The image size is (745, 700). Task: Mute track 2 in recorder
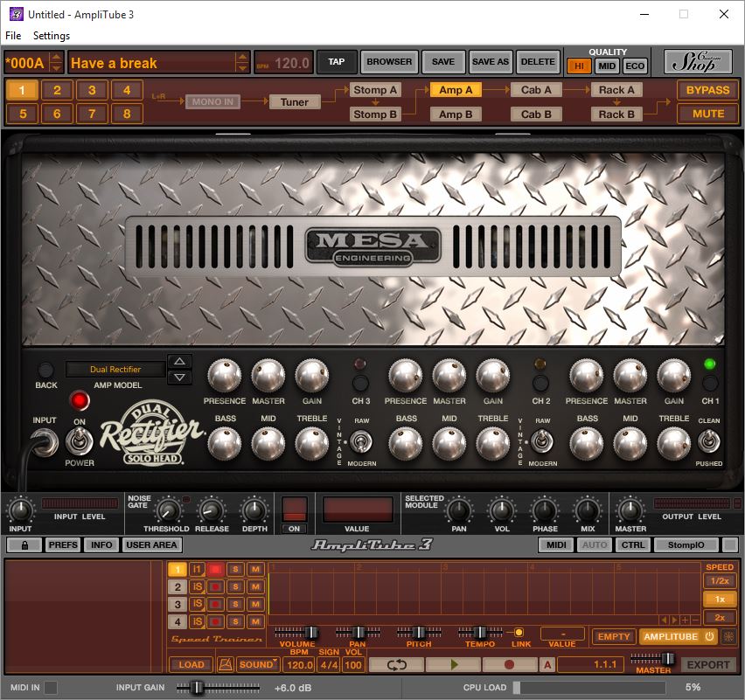[255, 587]
